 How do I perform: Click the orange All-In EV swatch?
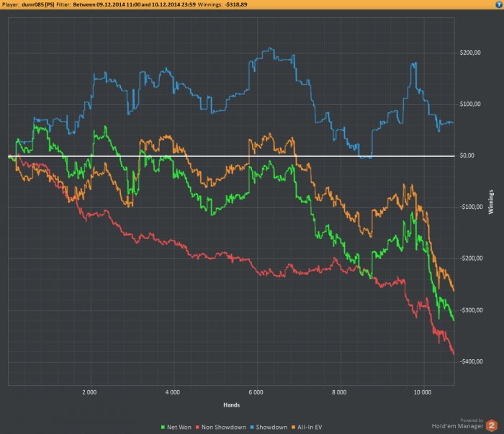coord(293,428)
